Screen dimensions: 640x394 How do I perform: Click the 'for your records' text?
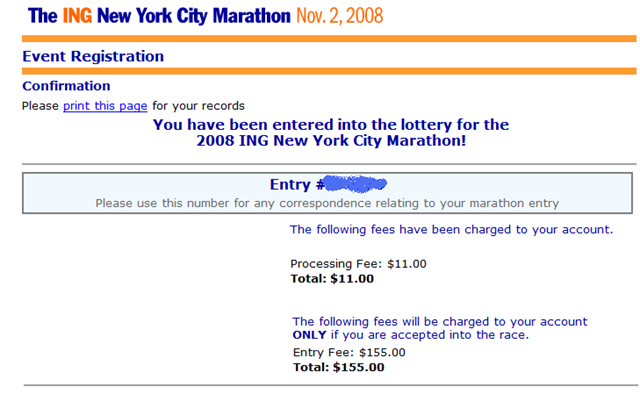click(198, 106)
